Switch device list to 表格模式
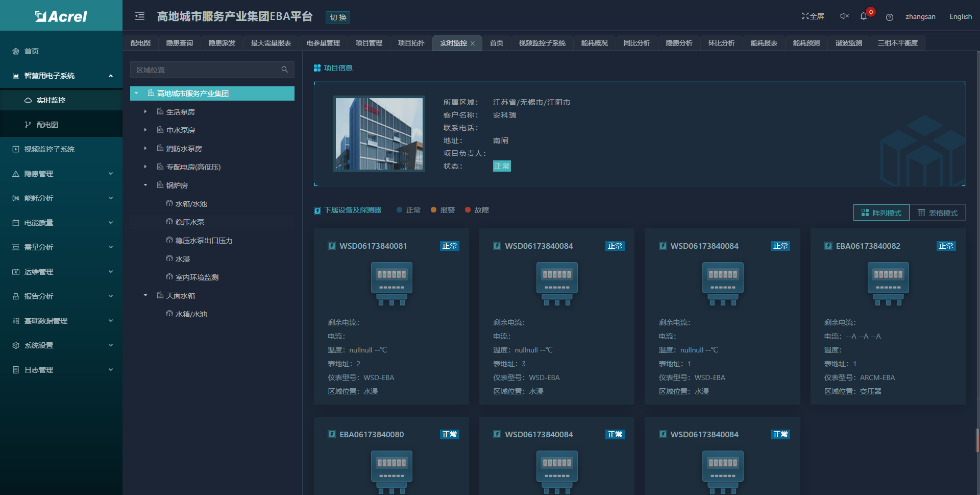980x495 pixels. [942, 213]
